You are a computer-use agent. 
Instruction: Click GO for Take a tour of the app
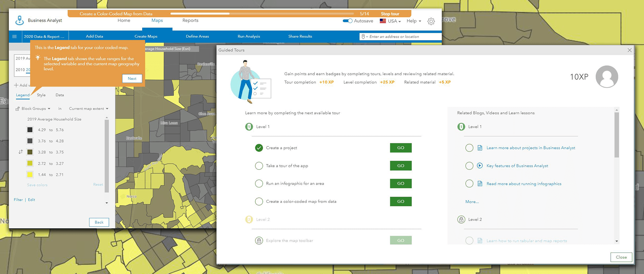(401, 166)
